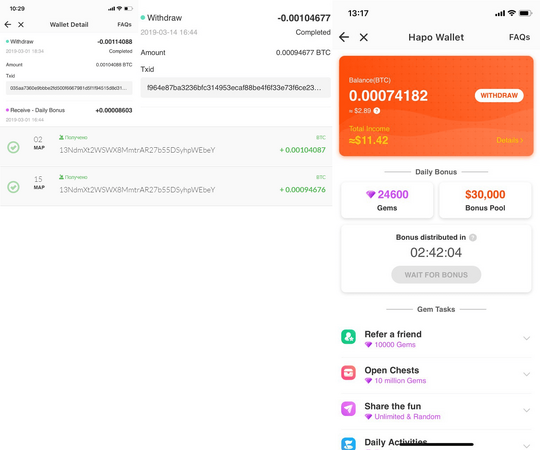Image resolution: width=540 pixels, height=450 pixels.
Task: Open Details link on the orange card
Action: (510, 140)
